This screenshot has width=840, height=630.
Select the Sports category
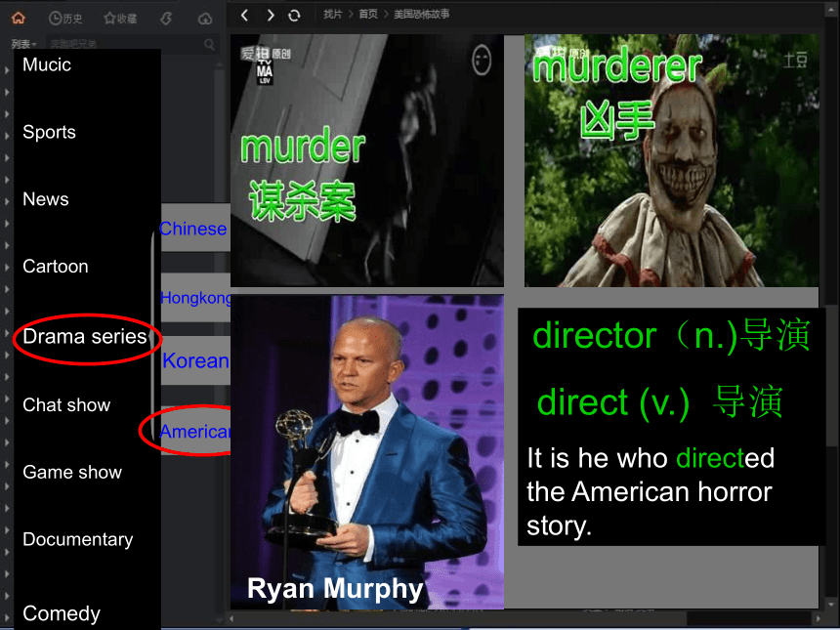click(49, 132)
